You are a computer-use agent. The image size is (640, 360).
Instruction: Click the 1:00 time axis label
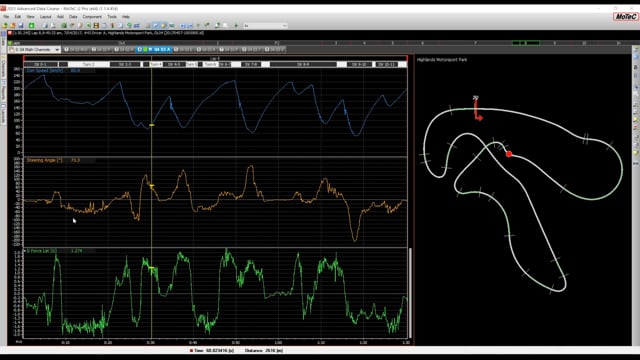pyautogui.click(x=278, y=342)
